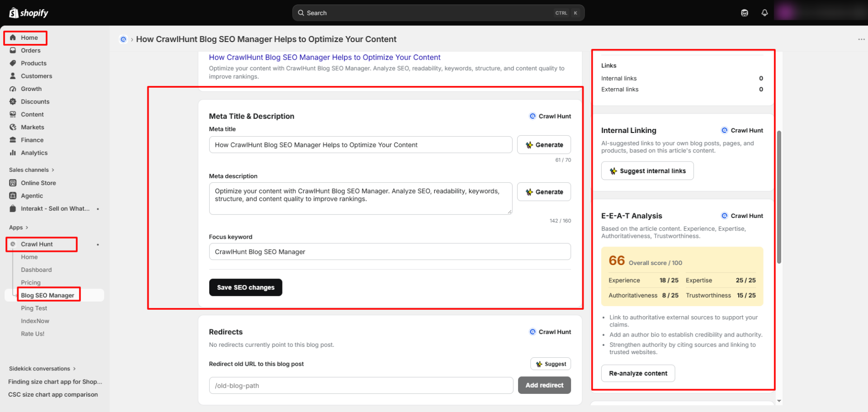Click the Add redirect button
Screen dimensions: 868x412
tap(544, 385)
